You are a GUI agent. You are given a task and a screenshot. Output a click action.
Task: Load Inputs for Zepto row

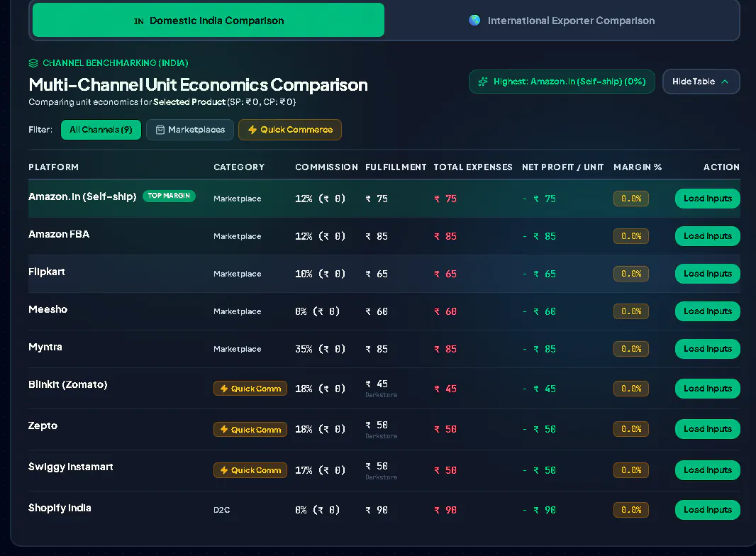coord(707,428)
